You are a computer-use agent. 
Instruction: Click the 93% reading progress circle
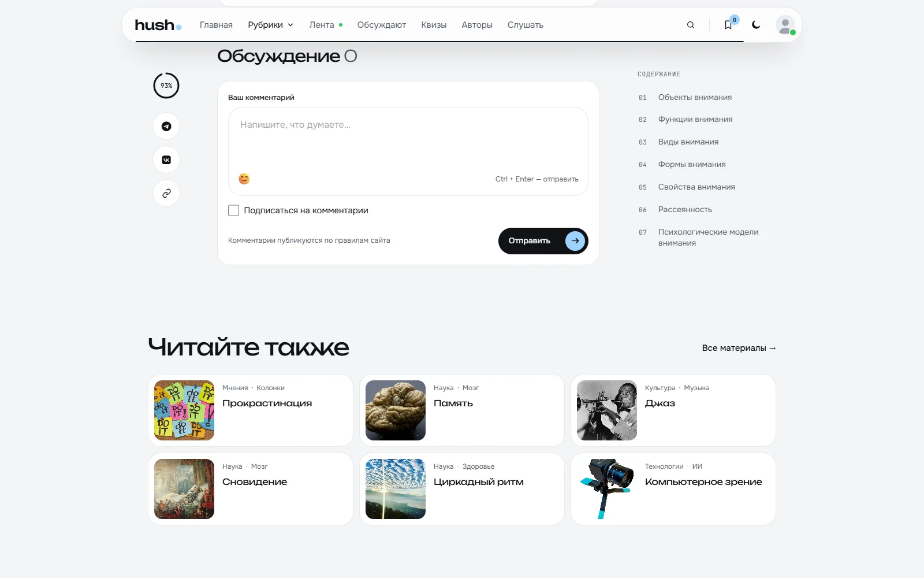(x=166, y=86)
